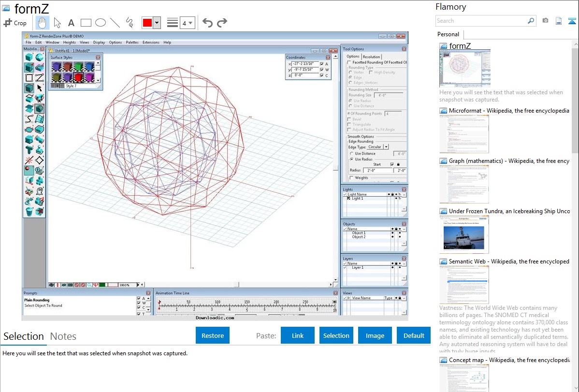This screenshot has width=579, height=392.
Task: Open the Concept map snapshot title
Action: pos(509,360)
